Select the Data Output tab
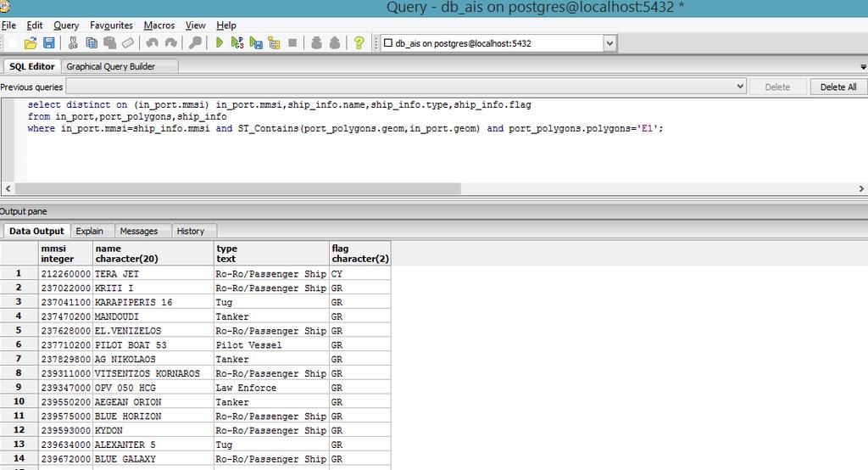The height and width of the screenshot is (470, 868). point(36,231)
